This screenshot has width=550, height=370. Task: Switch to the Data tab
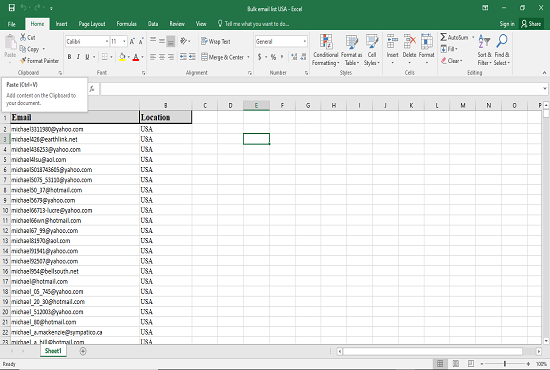[x=153, y=24]
